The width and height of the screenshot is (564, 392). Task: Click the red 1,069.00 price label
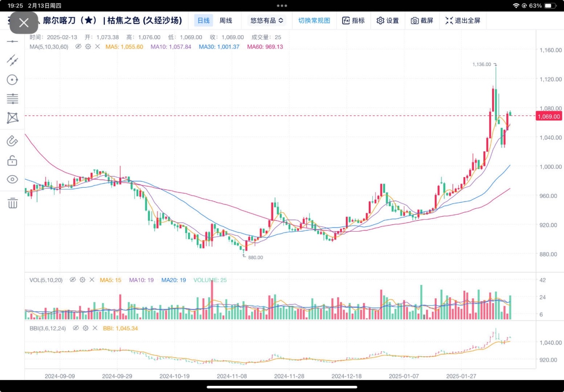tap(549, 116)
